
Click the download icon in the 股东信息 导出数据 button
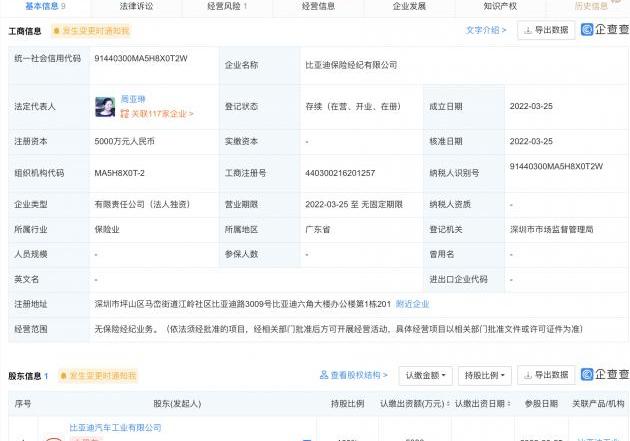pyautogui.click(x=528, y=376)
